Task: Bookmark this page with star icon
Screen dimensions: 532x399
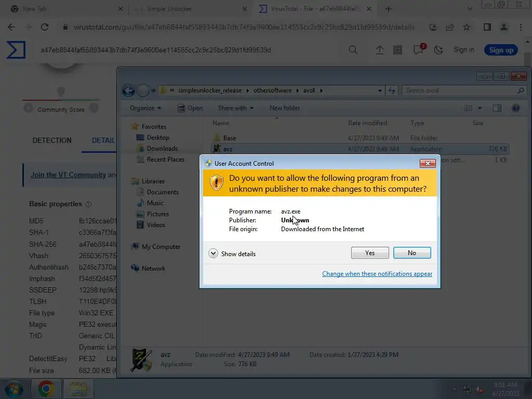Action: tap(467, 27)
